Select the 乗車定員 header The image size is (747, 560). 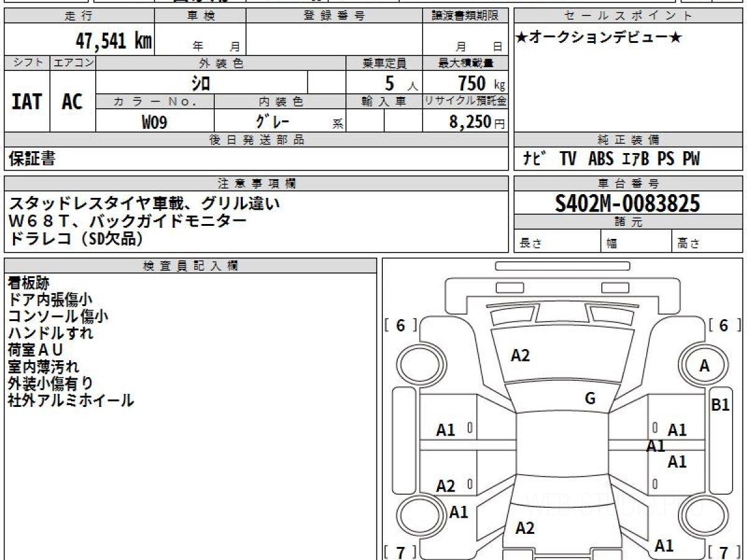tap(385, 63)
